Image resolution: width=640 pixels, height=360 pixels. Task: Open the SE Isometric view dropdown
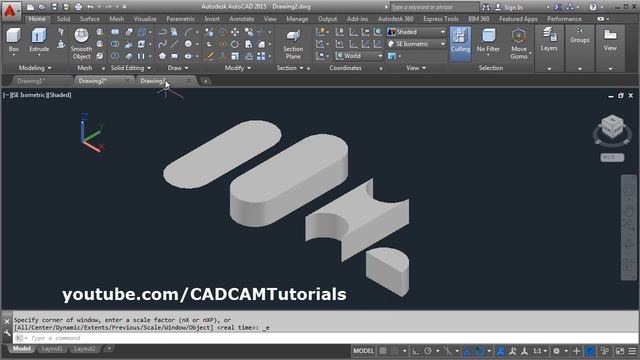(416, 44)
